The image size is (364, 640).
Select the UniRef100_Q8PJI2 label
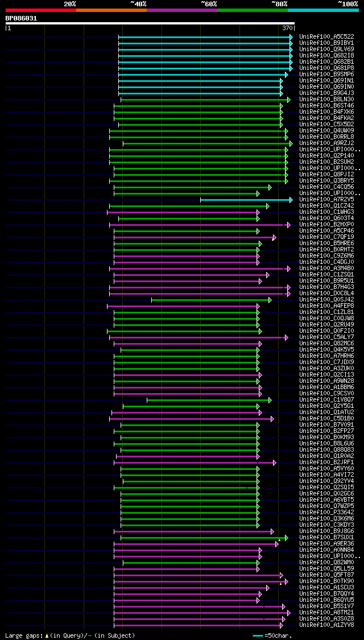[x=326, y=174]
